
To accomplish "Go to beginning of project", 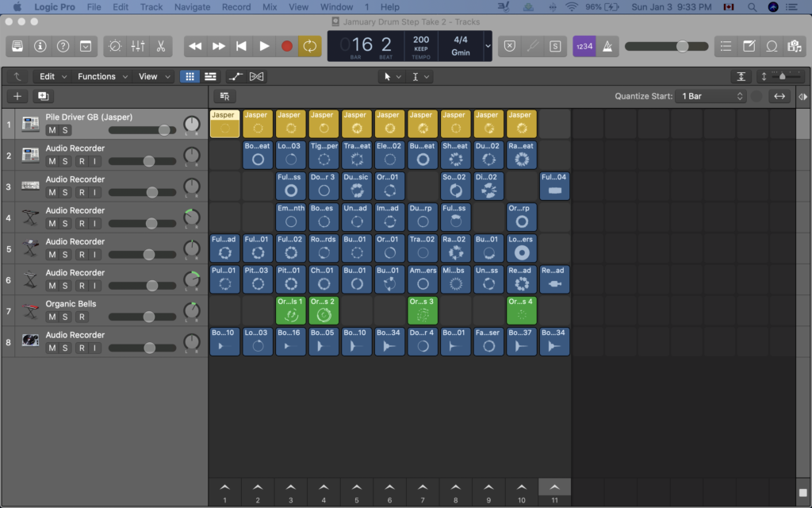I will pos(241,46).
